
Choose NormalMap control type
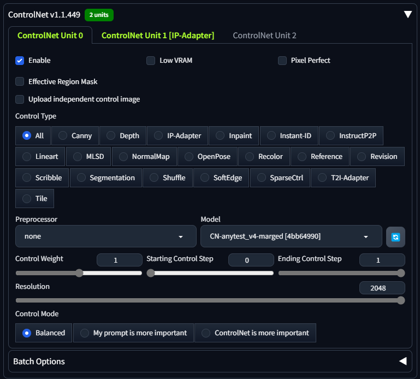tap(144, 156)
